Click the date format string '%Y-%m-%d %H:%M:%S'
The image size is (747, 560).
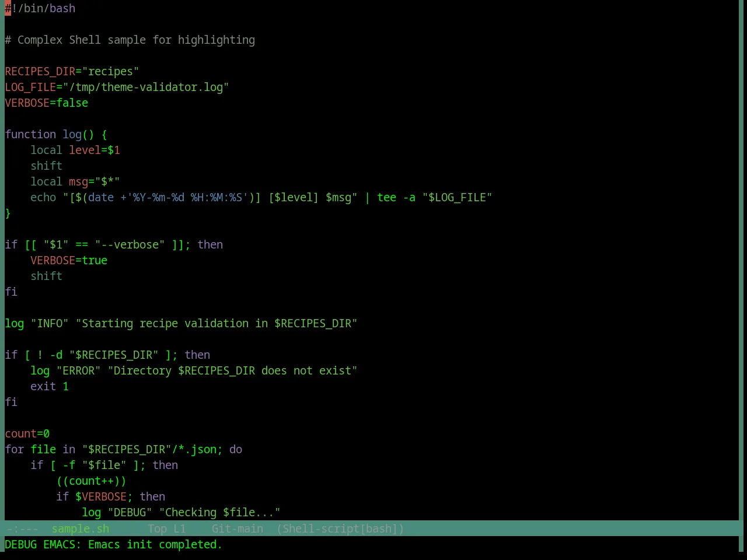187,197
